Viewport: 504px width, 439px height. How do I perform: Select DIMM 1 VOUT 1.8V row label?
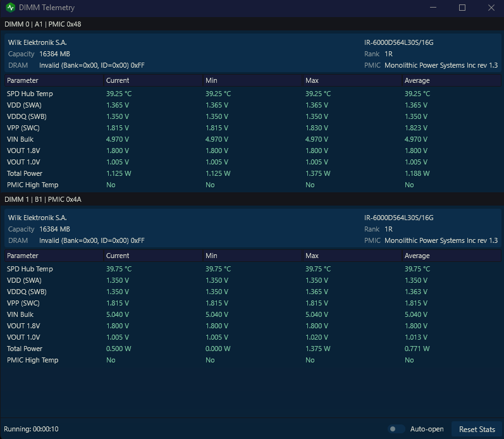click(23, 326)
